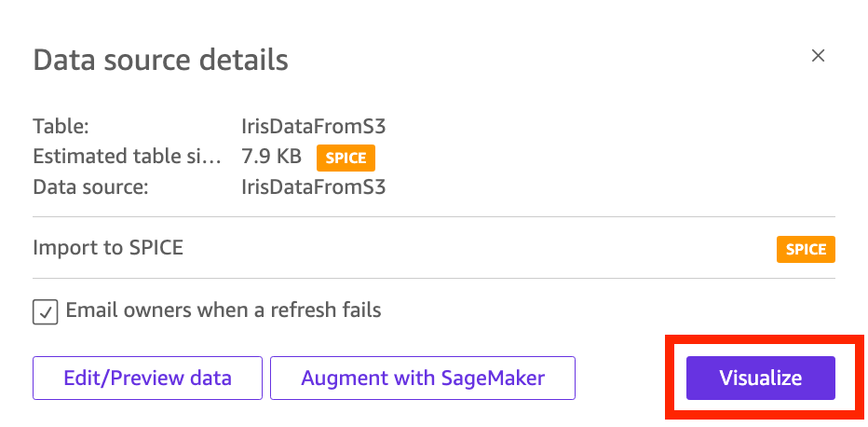
Task: Click the 7.9 KB size value
Action: pyautogui.click(x=271, y=157)
